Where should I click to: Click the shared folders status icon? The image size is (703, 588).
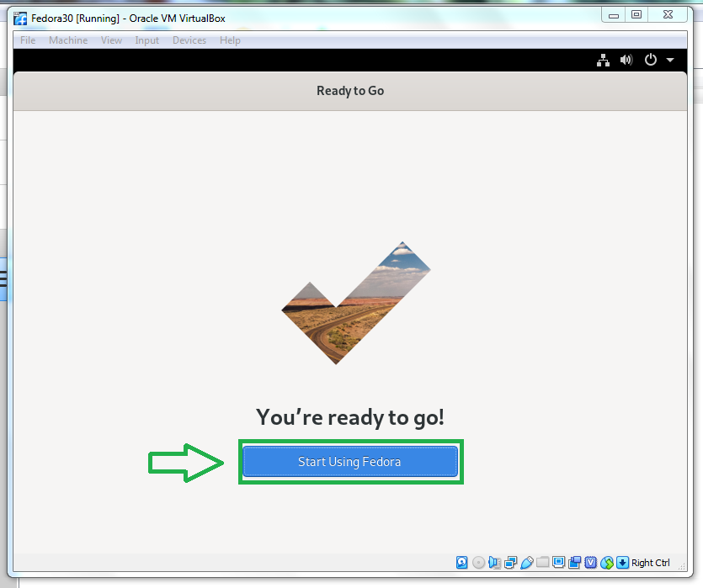coord(542,562)
